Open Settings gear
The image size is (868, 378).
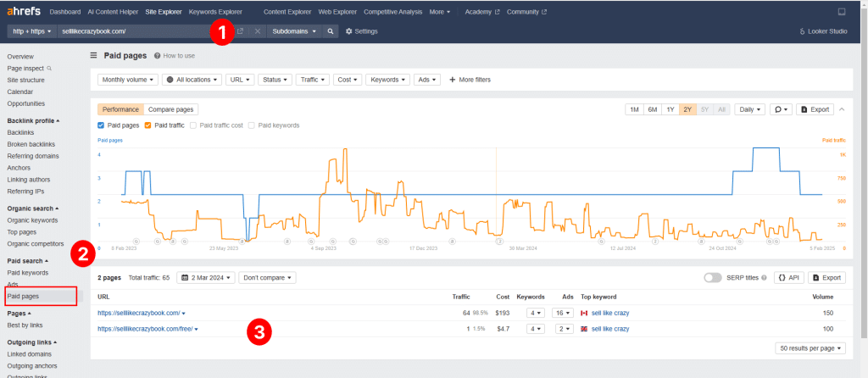361,31
